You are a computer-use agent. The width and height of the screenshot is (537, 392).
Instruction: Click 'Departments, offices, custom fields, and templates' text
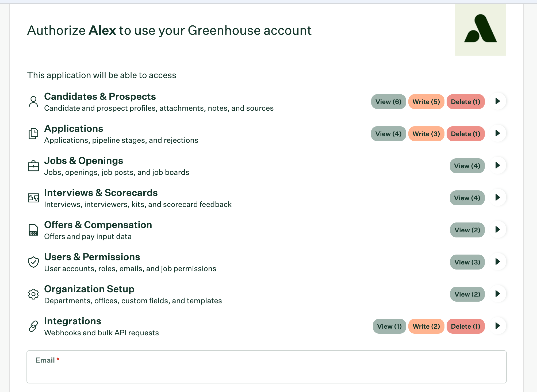(133, 301)
